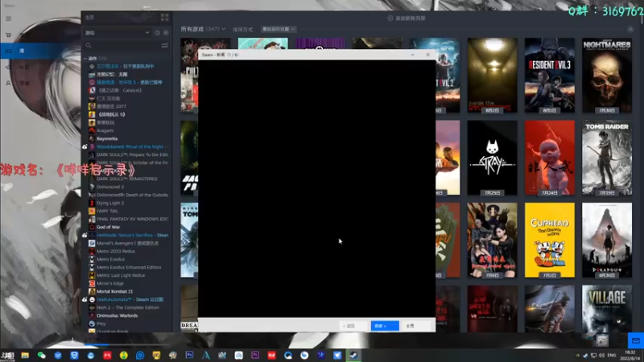Viewport: 644px width, 362px height.
Task: Click the ready-to-play filter icon
Action: [166, 33]
